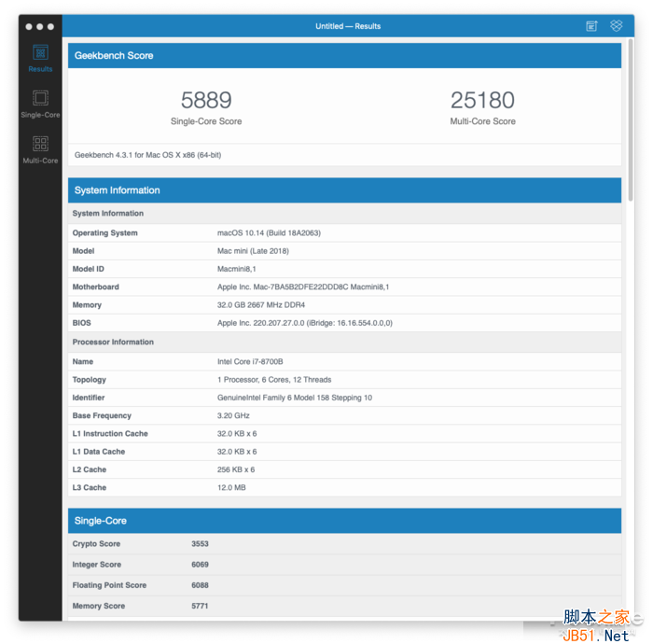This screenshot has width=653, height=644.
Task: Select the Memory Score label
Action: click(99, 606)
